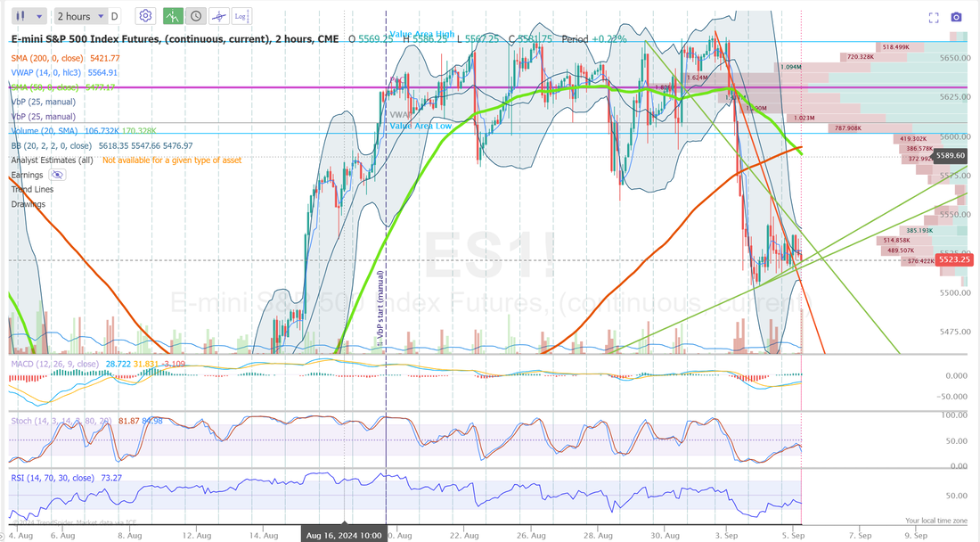Viewport: 980px width, 542px height.
Task: Click the 419.302K volume profile label
Action: point(913,139)
